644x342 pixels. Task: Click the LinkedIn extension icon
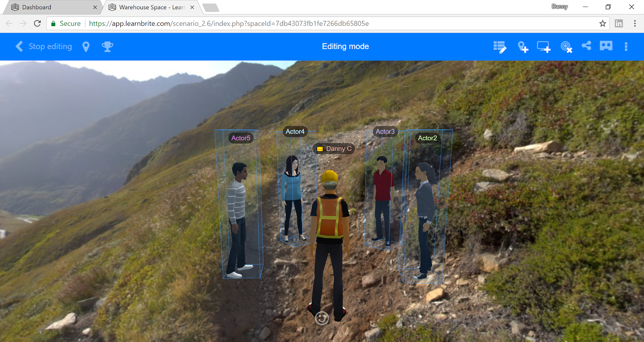[619, 23]
